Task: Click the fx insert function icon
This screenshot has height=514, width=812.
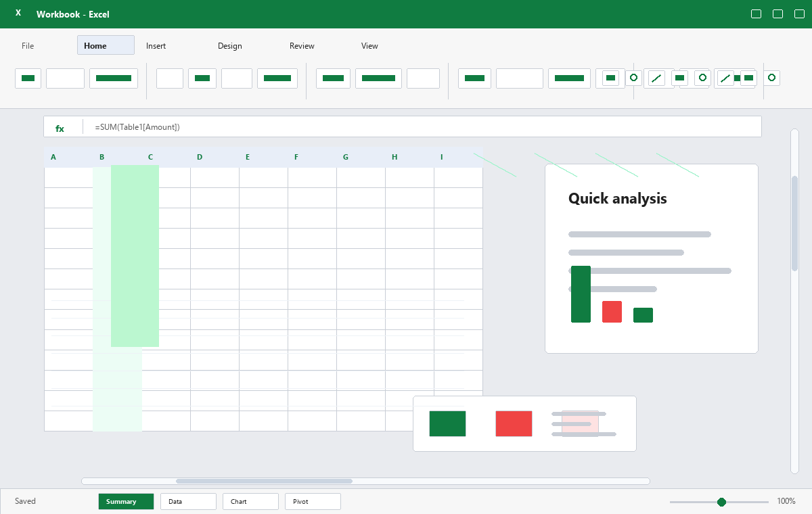Action: pyautogui.click(x=60, y=128)
